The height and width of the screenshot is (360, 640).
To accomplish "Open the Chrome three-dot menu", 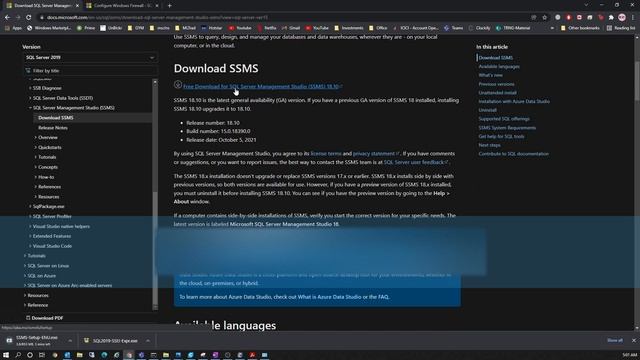I will coord(633,18).
